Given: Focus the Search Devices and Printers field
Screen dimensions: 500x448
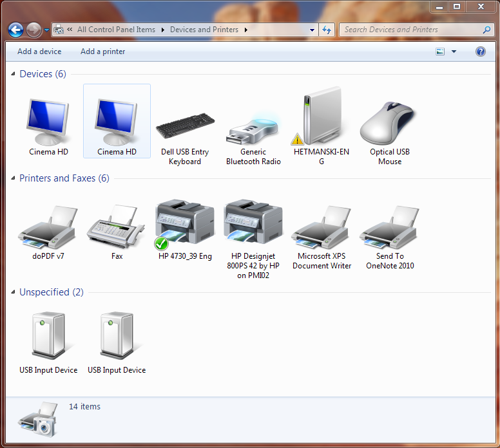Looking at the screenshot, I should click(x=416, y=30).
